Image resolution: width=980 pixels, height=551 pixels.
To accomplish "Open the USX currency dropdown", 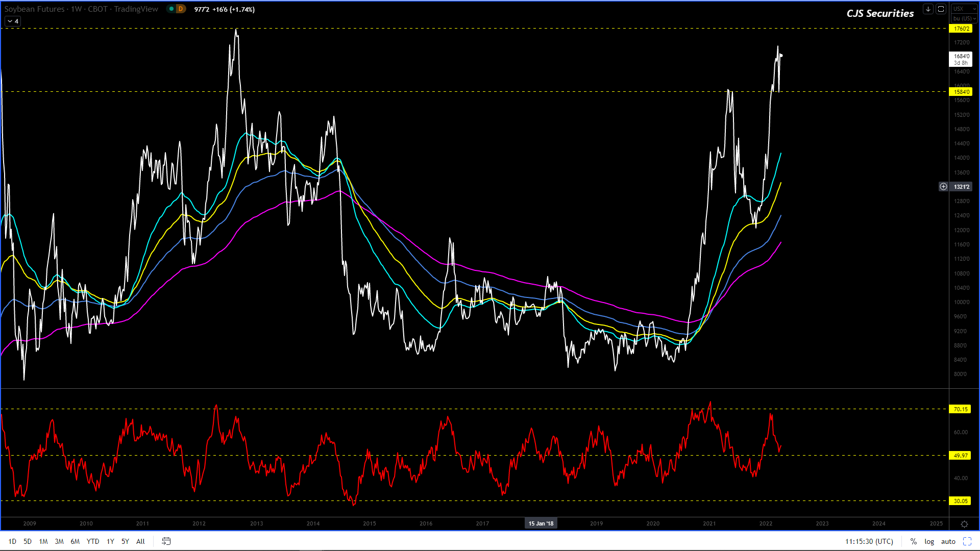I will [x=964, y=9].
